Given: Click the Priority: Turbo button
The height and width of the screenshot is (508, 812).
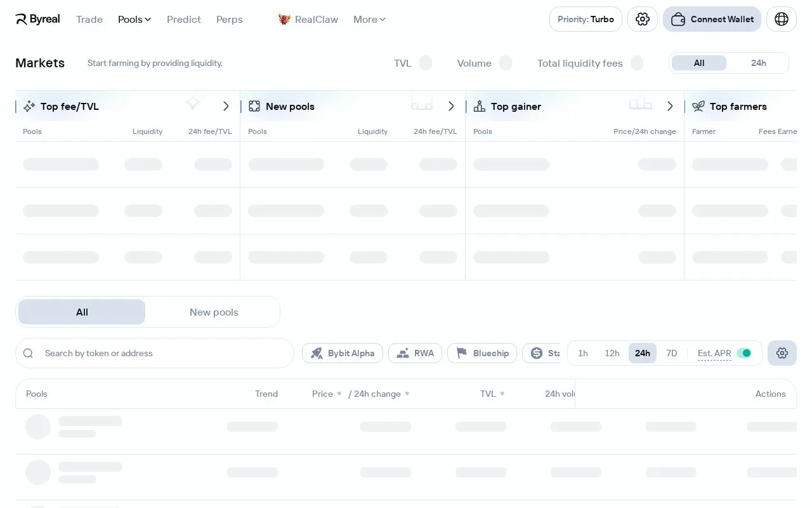Looking at the screenshot, I should (586, 19).
